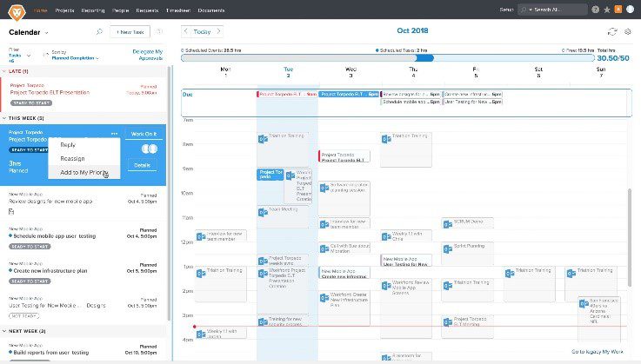
Task: Select Add to My Priority option
Action: (x=84, y=172)
